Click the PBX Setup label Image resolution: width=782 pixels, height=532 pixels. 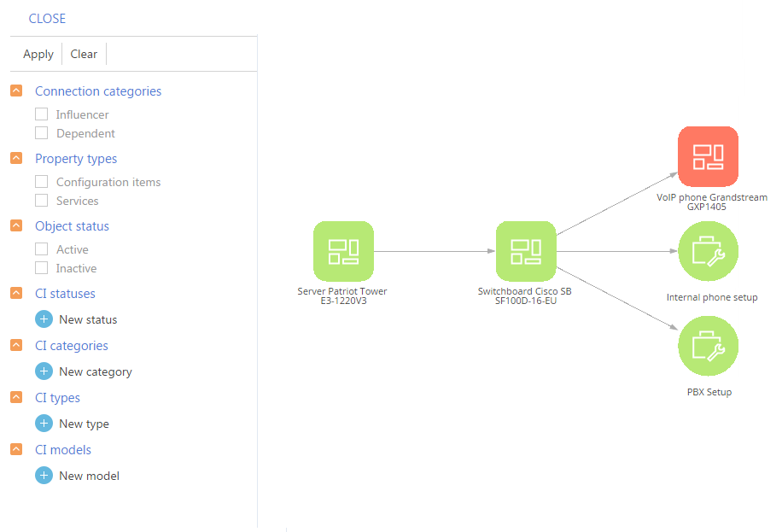[x=709, y=392]
